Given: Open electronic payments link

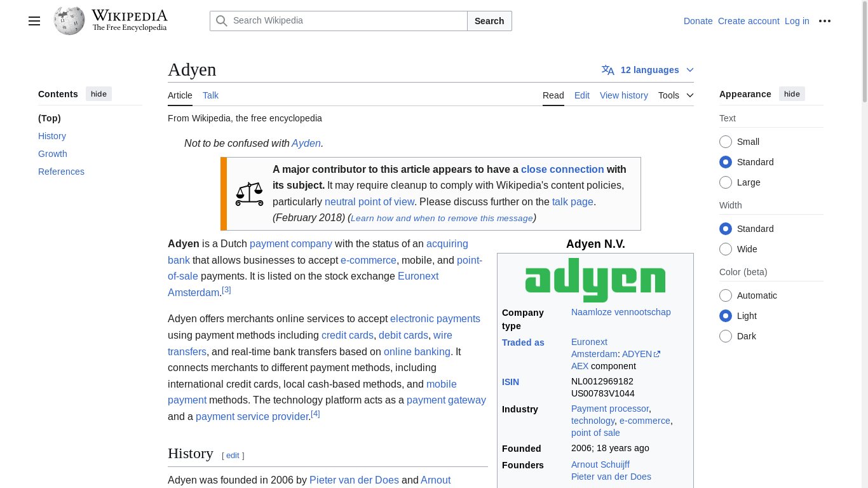Looking at the screenshot, I should [x=435, y=319].
